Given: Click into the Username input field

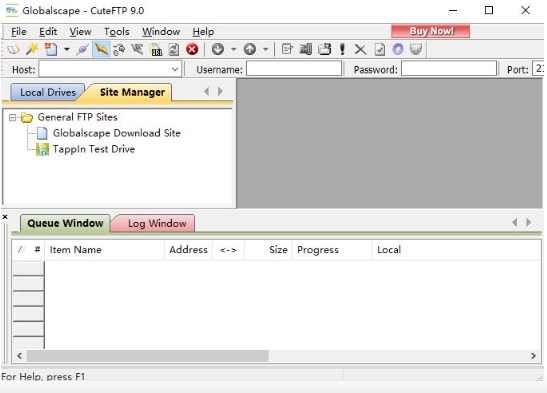Looking at the screenshot, I should tap(294, 68).
